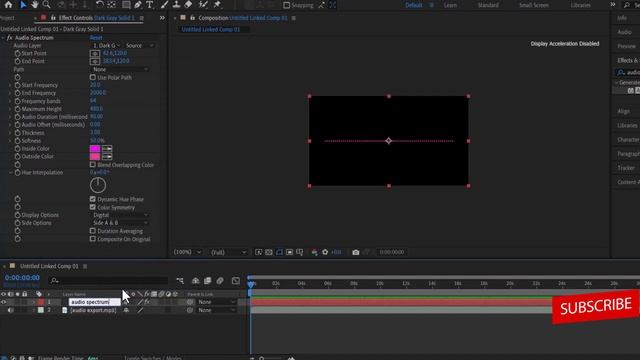Enable Duration Averaging checkbox
Image resolution: width=640 pixels, height=360 pixels.
point(93,231)
